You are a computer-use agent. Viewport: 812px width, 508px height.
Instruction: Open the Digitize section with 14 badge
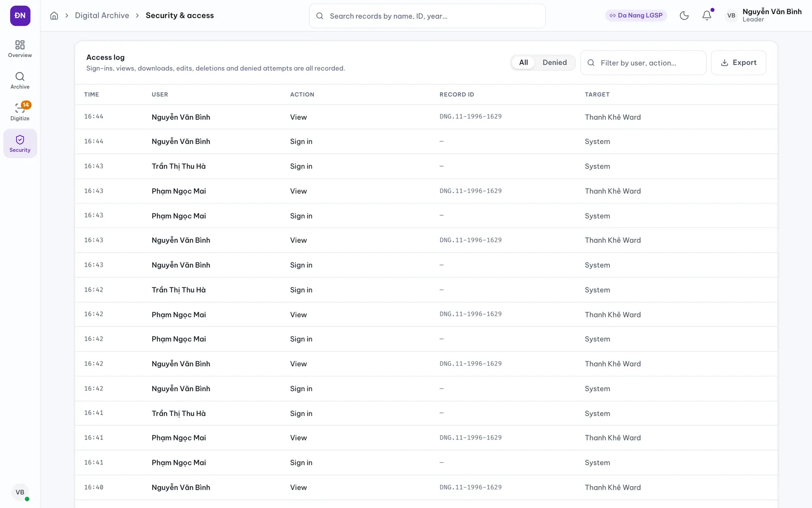20,112
